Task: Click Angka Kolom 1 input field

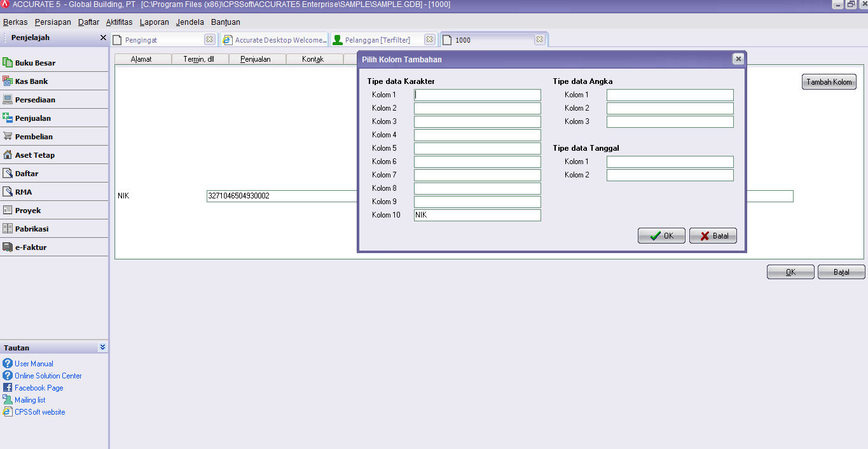Action: (670, 95)
